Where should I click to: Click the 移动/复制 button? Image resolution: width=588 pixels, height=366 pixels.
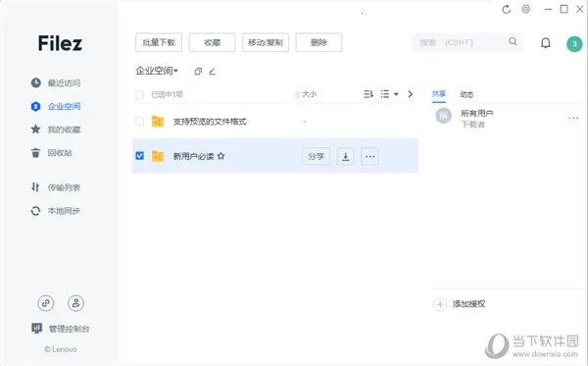coord(266,42)
